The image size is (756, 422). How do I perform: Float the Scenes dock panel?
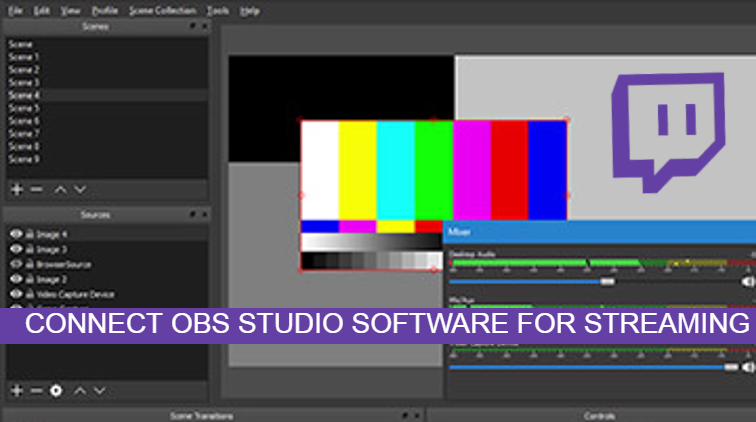tap(193, 26)
